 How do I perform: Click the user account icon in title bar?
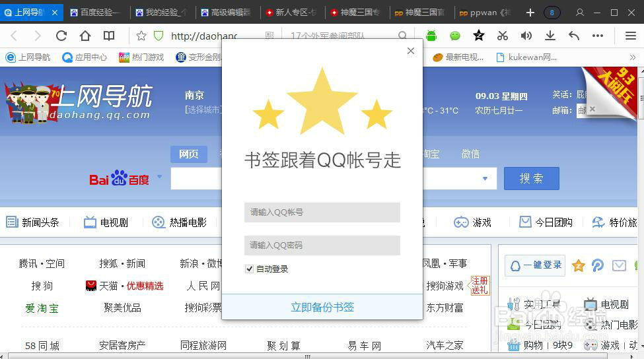(x=579, y=13)
